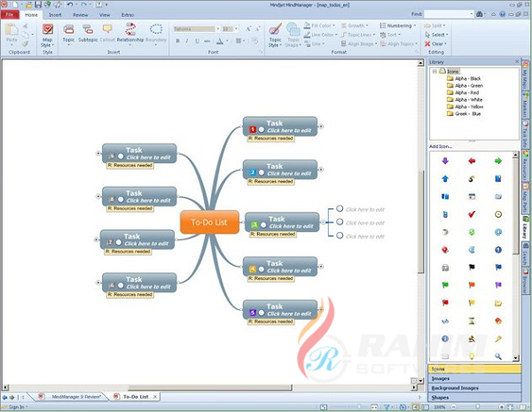The height and width of the screenshot is (412, 532).
Task: Click the Relationship tool icon
Action: [x=129, y=34]
